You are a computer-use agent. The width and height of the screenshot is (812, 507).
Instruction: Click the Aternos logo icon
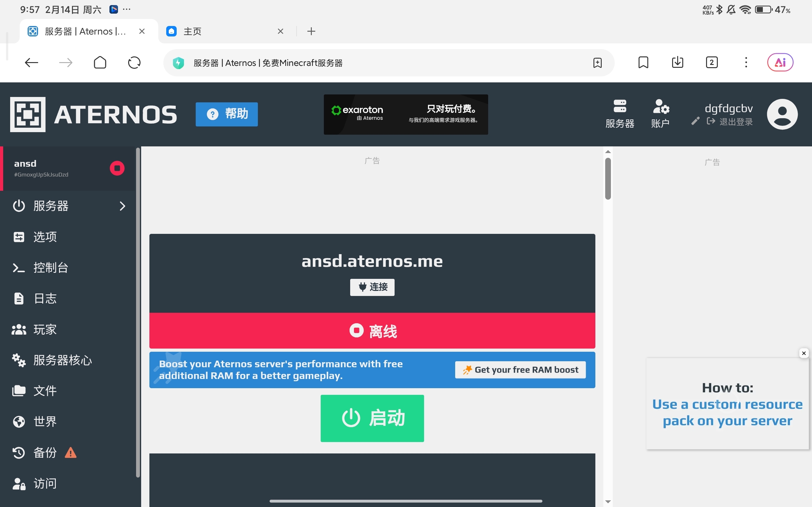[x=28, y=114]
